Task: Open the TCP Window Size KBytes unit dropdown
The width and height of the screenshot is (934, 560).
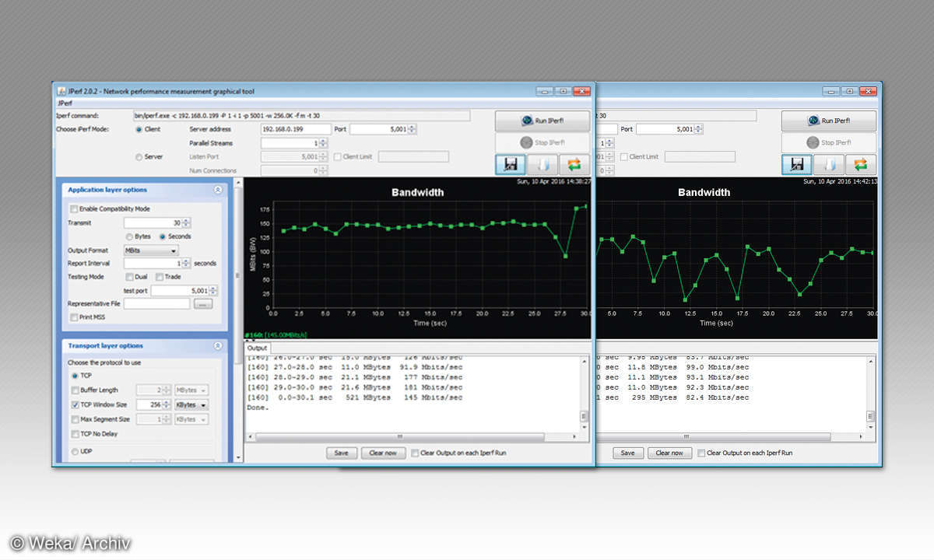Action: [x=191, y=405]
